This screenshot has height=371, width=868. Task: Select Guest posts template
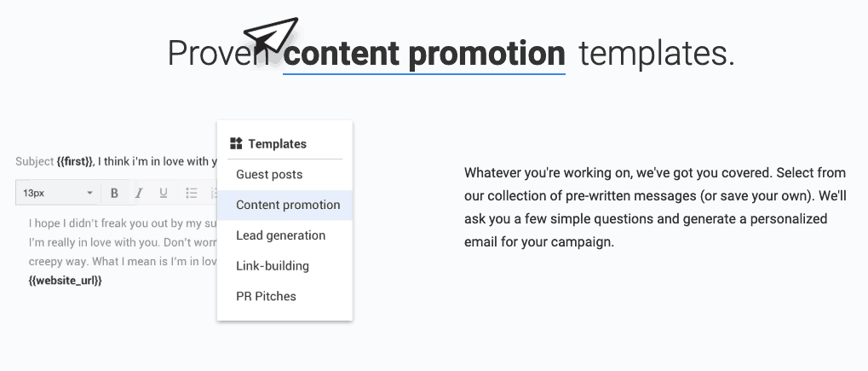point(269,174)
